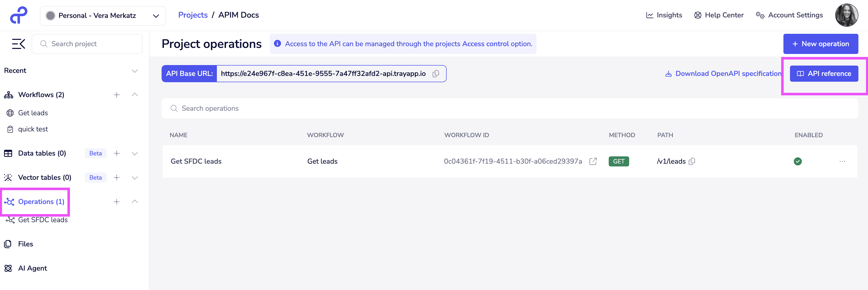
Task: Collapse the Workflows section
Action: click(x=135, y=95)
